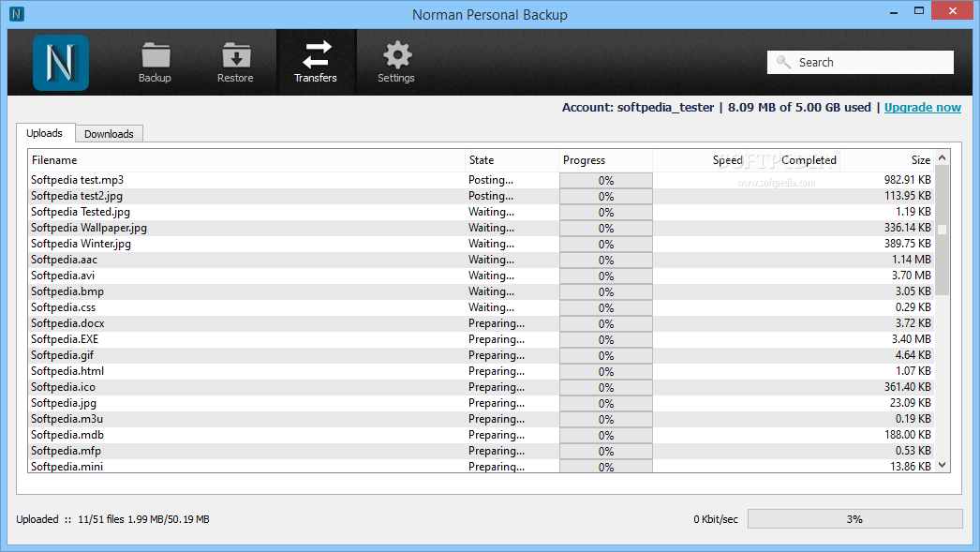The width and height of the screenshot is (980, 552).
Task: Select Softpedia test2.jpg file
Action: click(x=77, y=196)
